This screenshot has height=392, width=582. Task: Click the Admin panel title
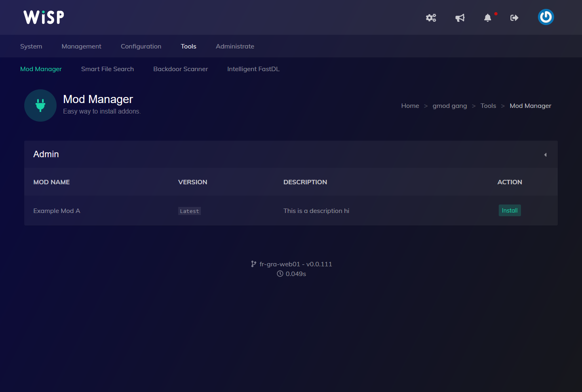pyautogui.click(x=46, y=154)
